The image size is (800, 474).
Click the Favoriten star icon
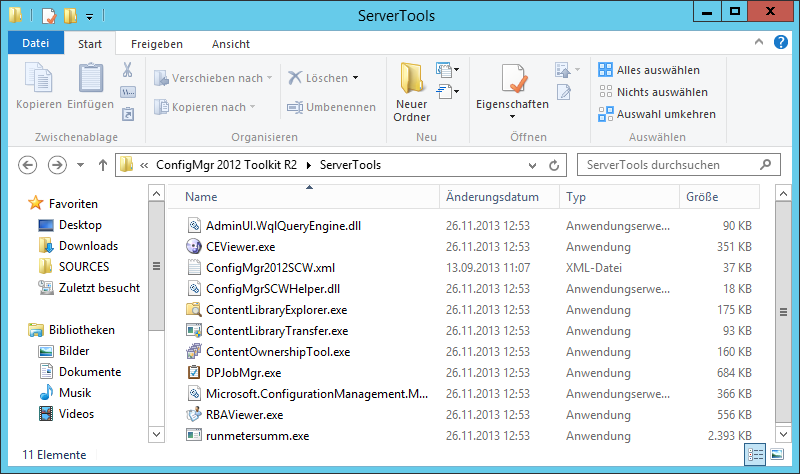[x=36, y=203]
